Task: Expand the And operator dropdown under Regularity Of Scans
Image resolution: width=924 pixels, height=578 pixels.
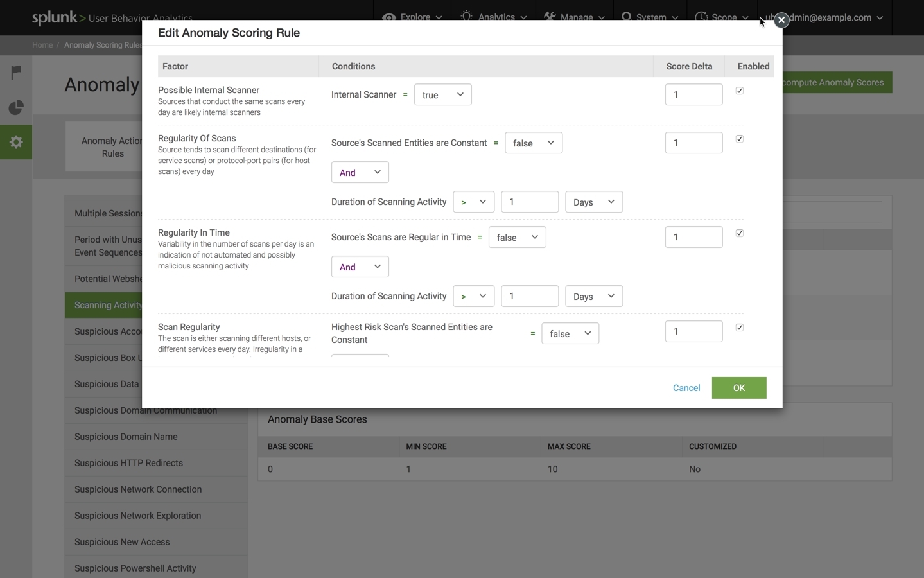Action: point(360,173)
